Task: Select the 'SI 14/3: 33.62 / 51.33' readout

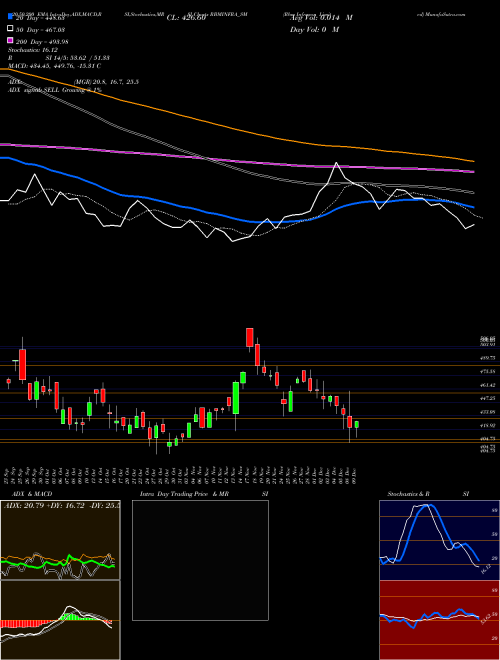Action: 78,58
